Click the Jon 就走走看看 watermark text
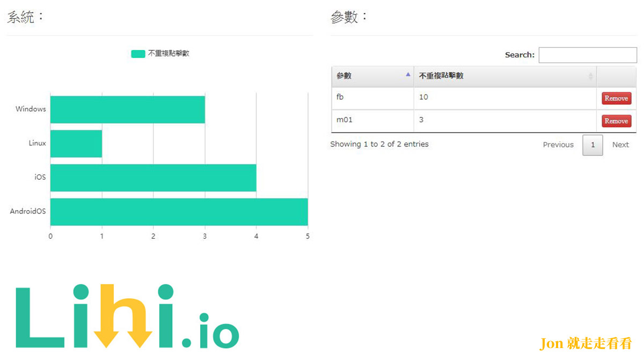 [x=586, y=344]
